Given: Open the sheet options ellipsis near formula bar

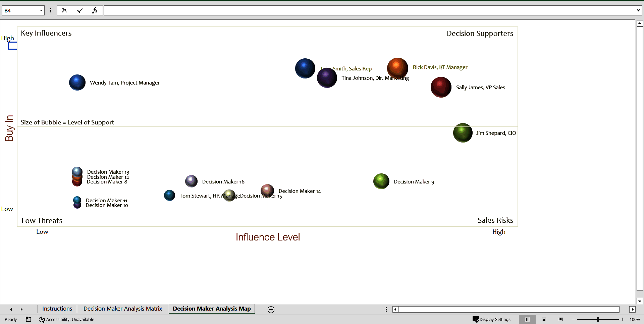Looking at the screenshot, I should click(x=51, y=10).
